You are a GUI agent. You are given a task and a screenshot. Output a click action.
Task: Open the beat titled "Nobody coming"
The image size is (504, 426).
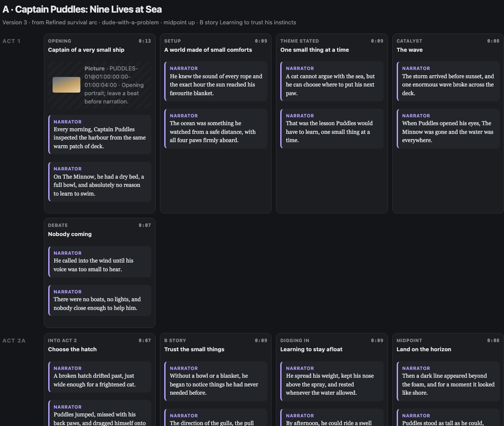pyautogui.click(x=70, y=234)
